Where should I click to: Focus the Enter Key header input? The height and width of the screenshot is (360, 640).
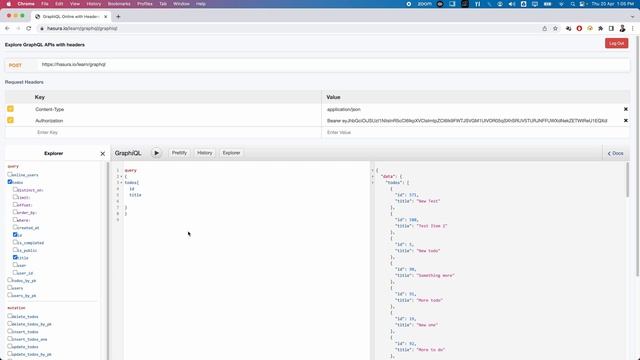(178, 132)
